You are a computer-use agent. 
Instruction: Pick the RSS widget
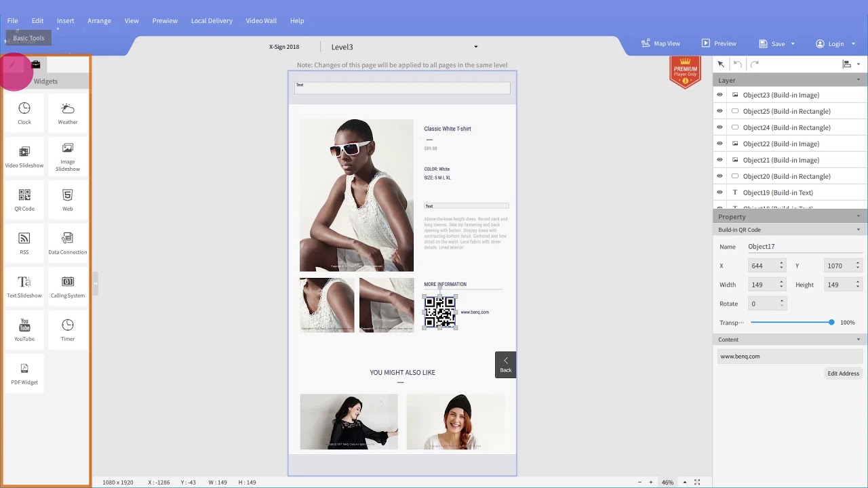click(x=24, y=243)
